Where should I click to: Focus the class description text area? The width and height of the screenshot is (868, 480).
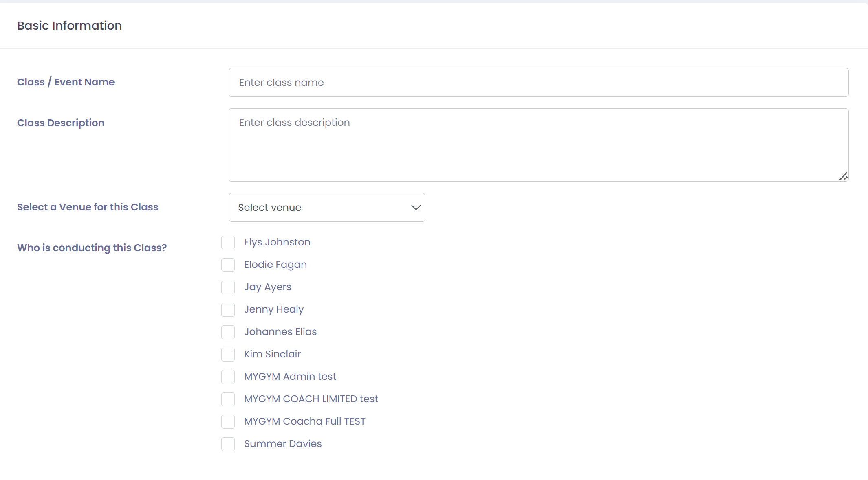click(538, 145)
